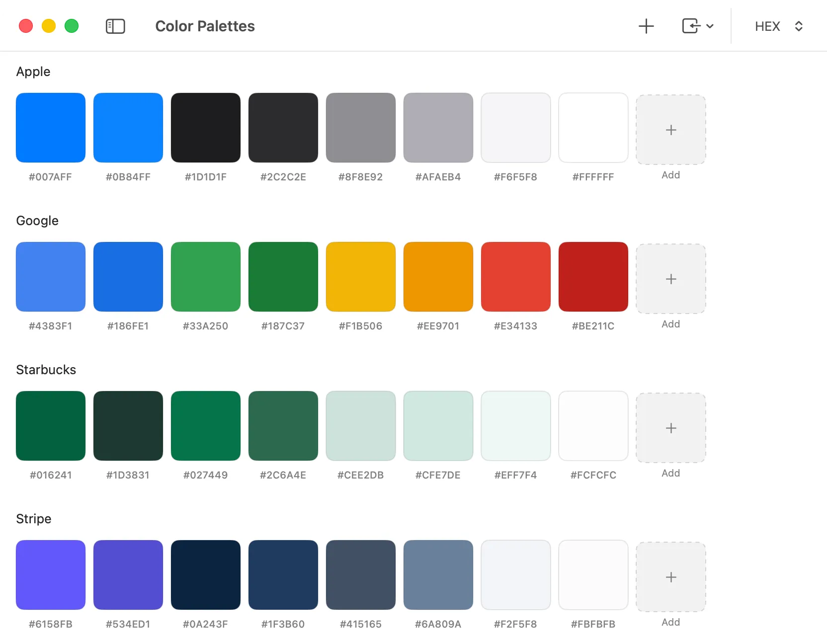Add a new color to Apple palette
Screen dimensions: 827x644
click(x=670, y=130)
